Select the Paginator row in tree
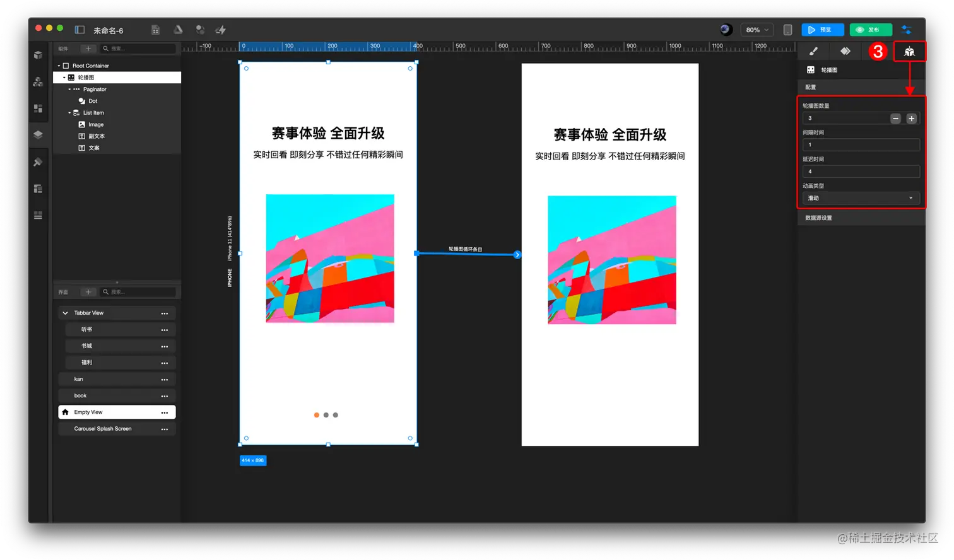This screenshot has width=954, height=560. pos(117,90)
